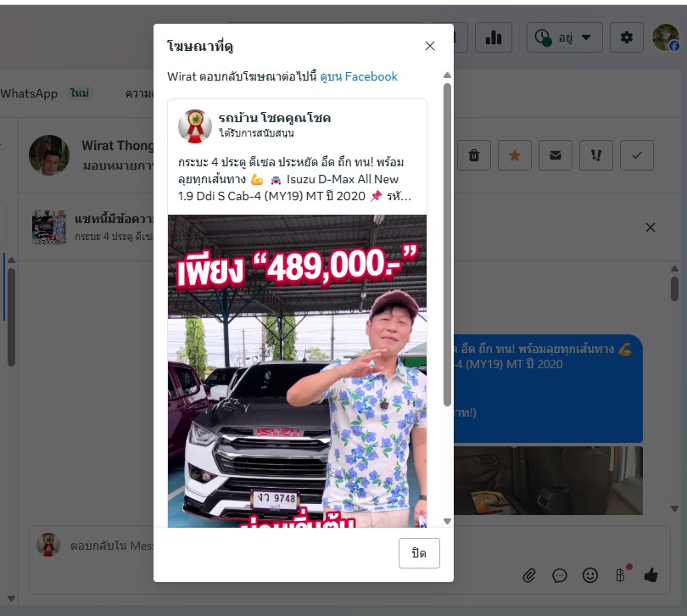Image resolution: width=687 pixels, height=616 pixels.
Task: Mark conversation as spam with exclamation icon
Action: (x=596, y=155)
